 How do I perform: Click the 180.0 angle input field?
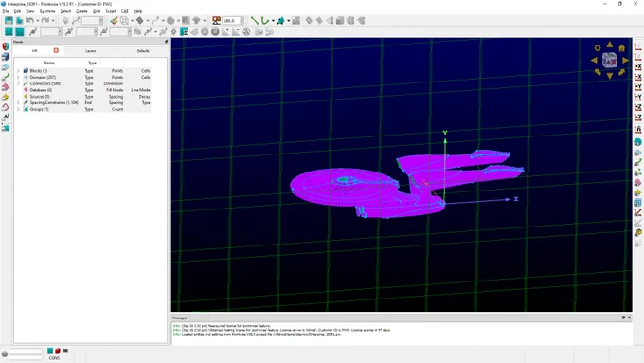point(231,21)
